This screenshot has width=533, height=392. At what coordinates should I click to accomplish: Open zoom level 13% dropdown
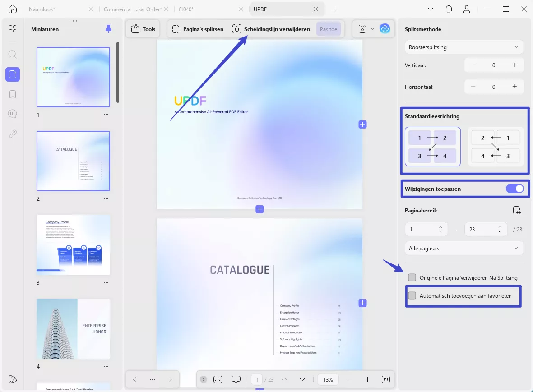(328, 379)
